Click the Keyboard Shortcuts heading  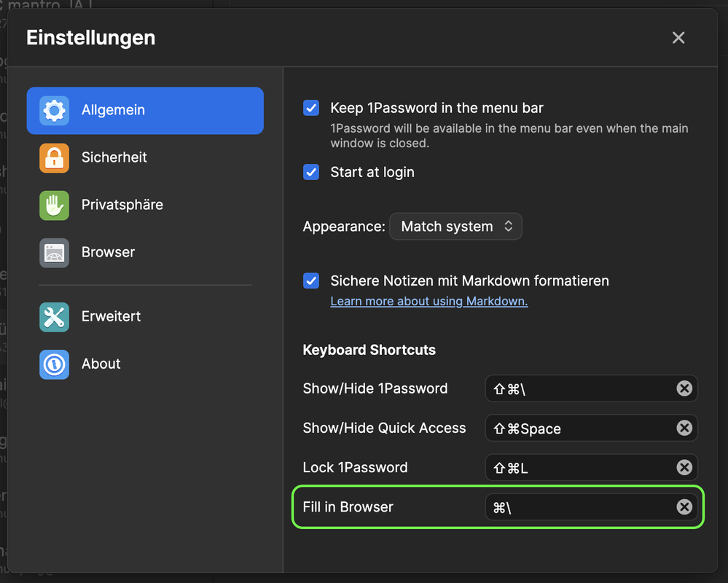(369, 350)
